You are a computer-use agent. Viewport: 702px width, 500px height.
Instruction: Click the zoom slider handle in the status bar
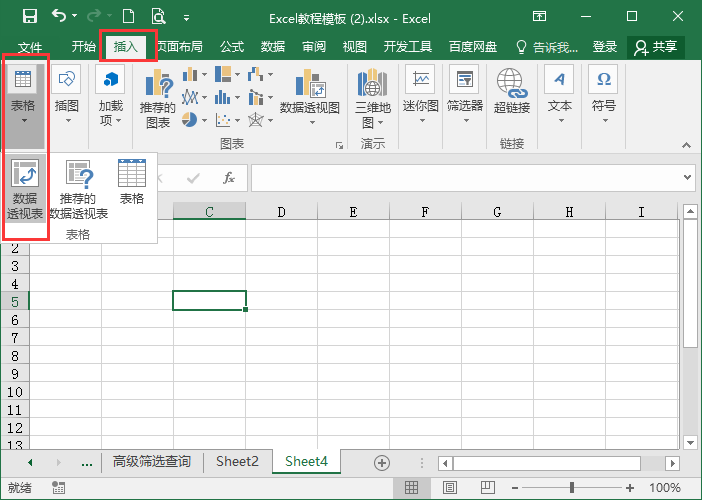click(x=572, y=488)
